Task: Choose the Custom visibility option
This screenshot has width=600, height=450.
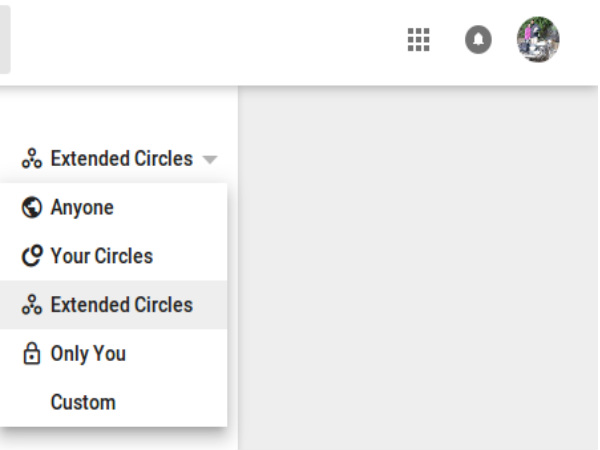Action: pos(83,402)
